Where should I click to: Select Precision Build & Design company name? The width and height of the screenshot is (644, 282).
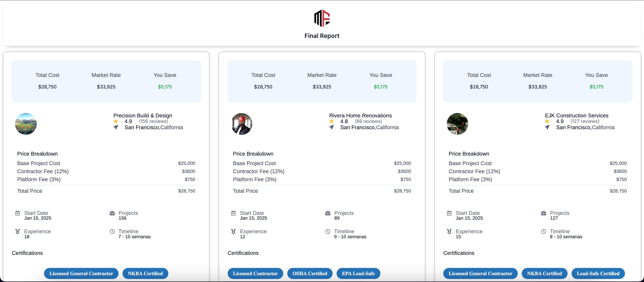(143, 116)
